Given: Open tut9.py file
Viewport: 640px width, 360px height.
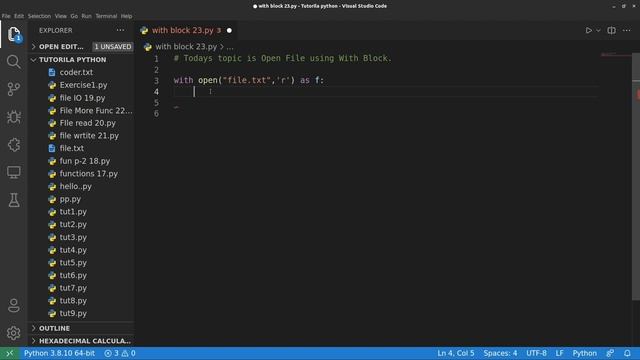Looking at the screenshot, I should (73, 313).
